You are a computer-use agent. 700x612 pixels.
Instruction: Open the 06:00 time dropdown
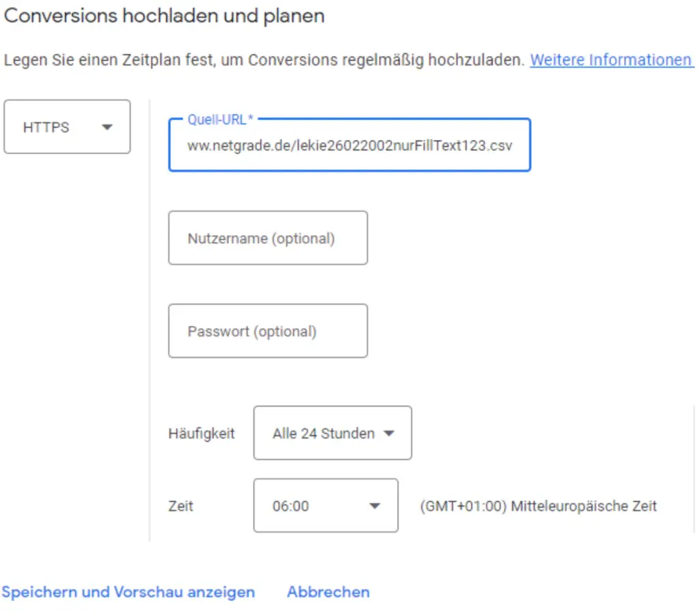click(325, 506)
